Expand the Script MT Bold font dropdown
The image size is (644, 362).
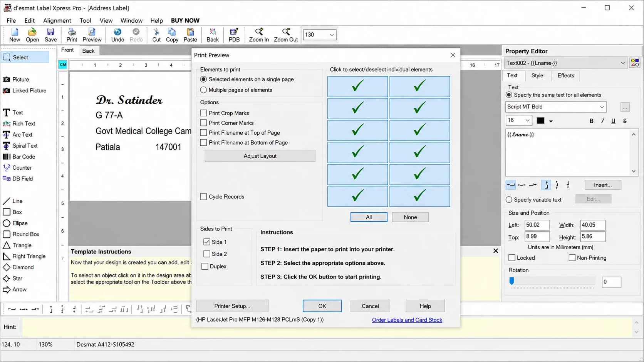(x=602, y=107)
